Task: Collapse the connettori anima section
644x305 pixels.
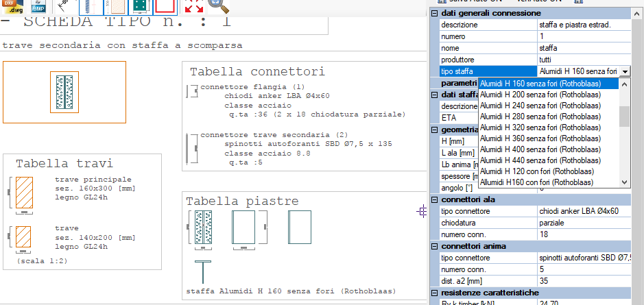Action: (435, 246)
